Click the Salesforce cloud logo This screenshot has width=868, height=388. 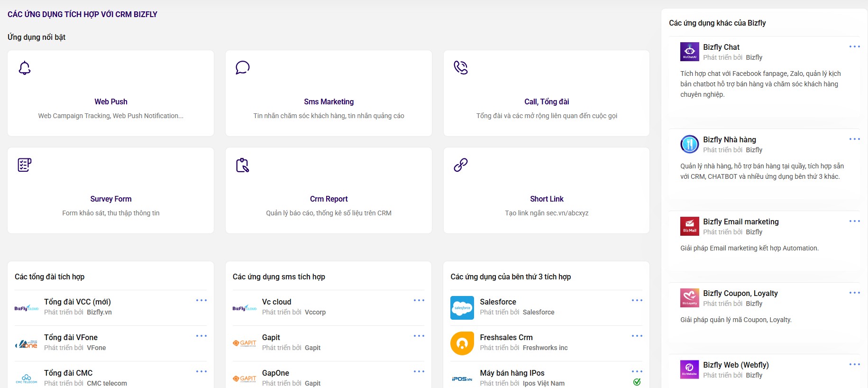click(x=462, y=308)
